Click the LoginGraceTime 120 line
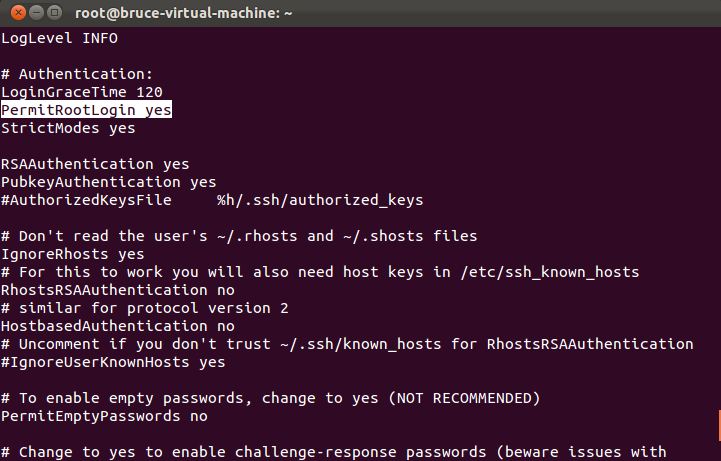 pos(82,92)
